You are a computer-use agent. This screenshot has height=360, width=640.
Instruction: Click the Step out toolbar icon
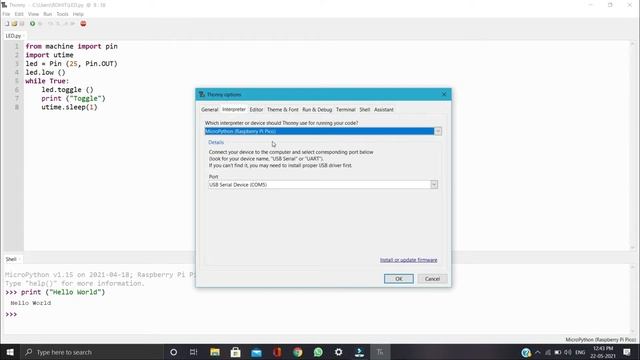[x=65, y=24]
